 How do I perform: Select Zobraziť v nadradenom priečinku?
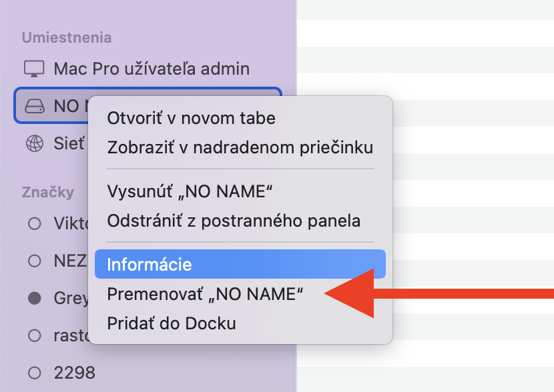240,147
